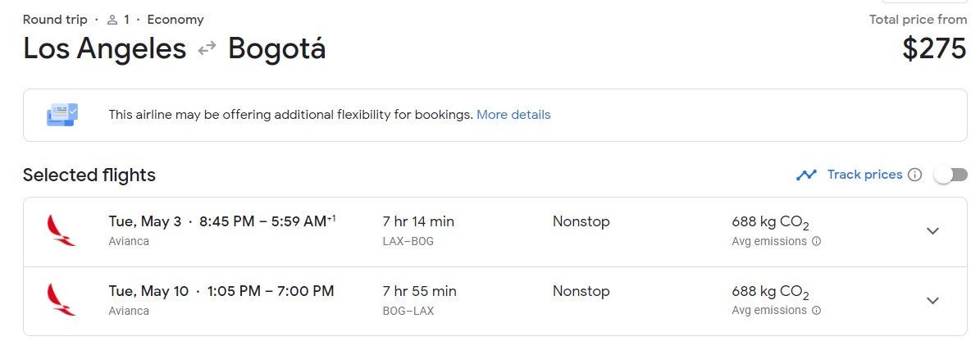Click the Track prices info icon
Image resolution: width=980 pixels, height=355 pixels.
coord(915,175)
